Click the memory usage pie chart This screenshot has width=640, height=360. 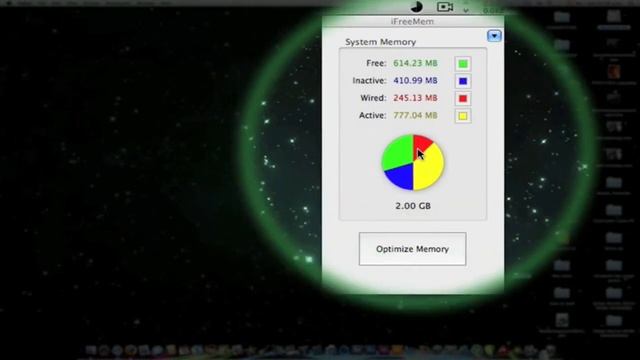coord(413,162)
